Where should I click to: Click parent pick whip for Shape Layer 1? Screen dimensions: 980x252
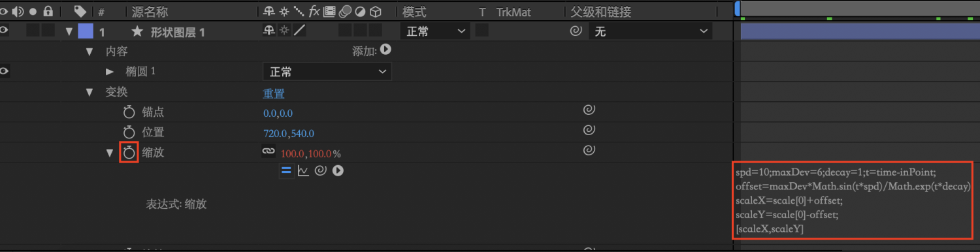pos(576,31)
